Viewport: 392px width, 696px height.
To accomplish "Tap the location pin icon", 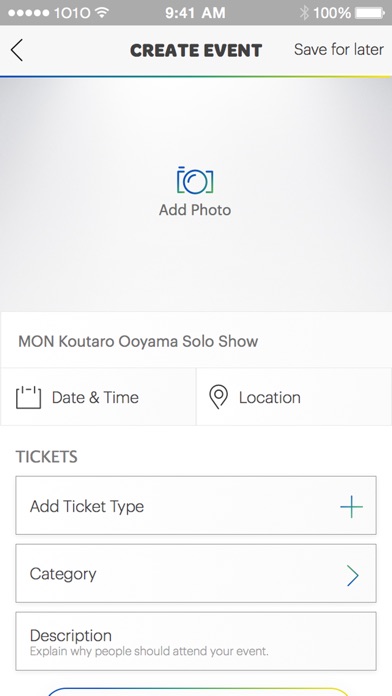I will tap(218, 397).
